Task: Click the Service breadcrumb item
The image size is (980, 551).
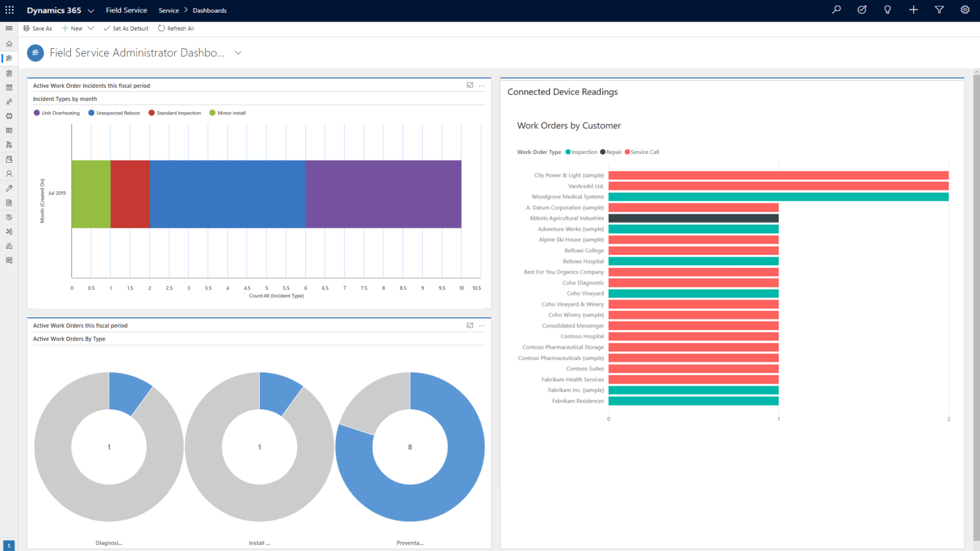Action: point(169,10)
